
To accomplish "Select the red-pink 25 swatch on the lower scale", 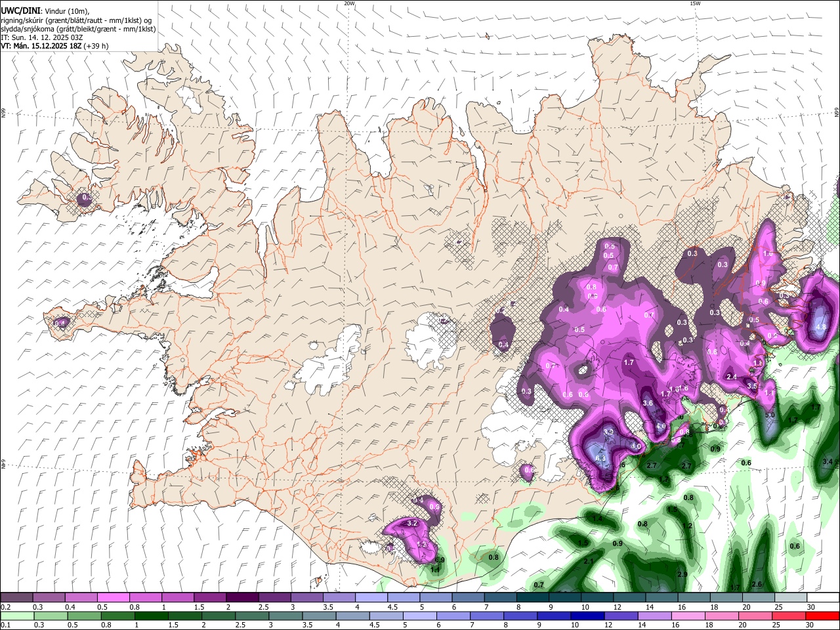I will [x=789, y=616].
